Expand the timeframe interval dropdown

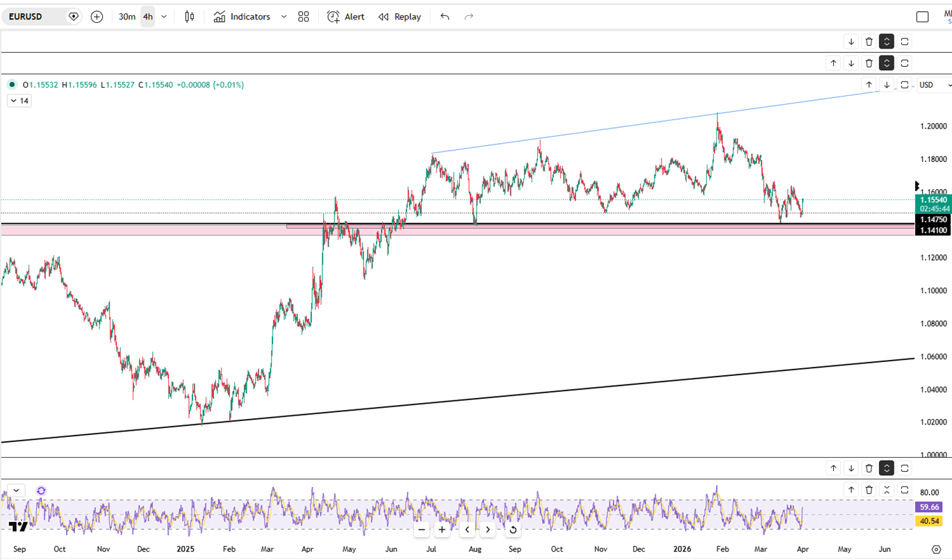[164, 17]
